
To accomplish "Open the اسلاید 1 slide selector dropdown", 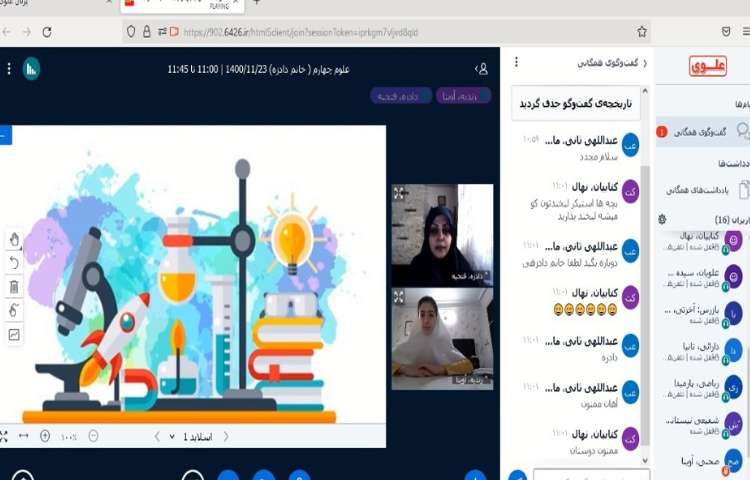I will (192, 437).
